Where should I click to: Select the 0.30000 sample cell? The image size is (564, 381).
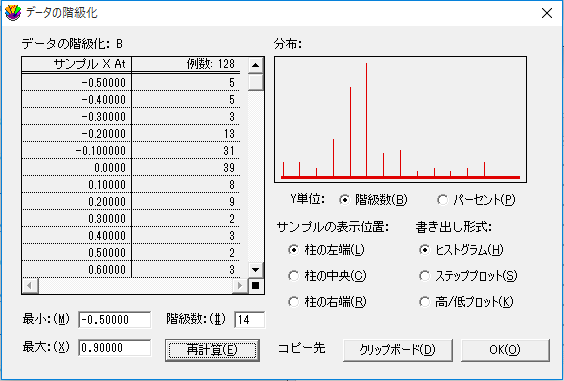click(77, 218)
